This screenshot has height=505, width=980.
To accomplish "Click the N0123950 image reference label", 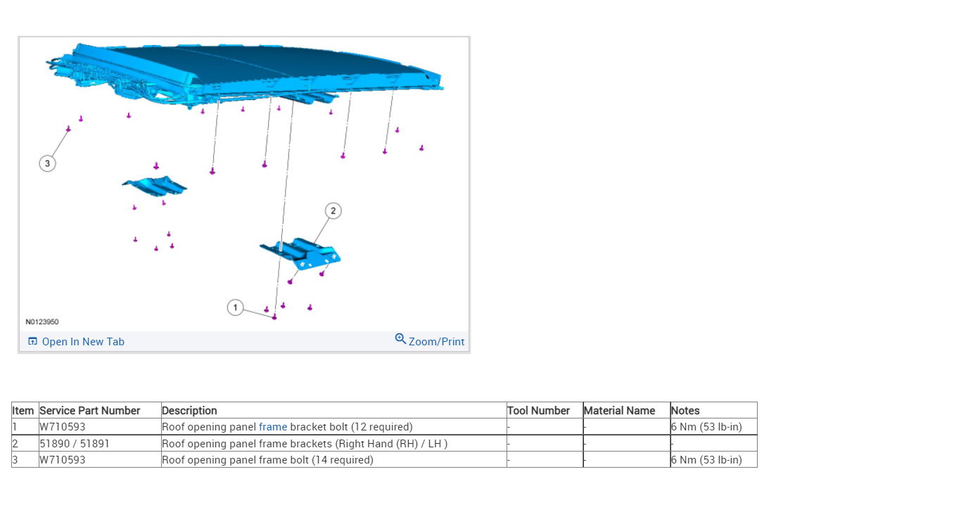I will point(42,322).
